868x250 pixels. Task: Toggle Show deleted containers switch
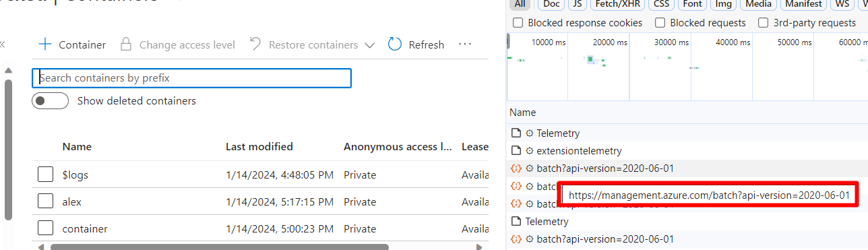(50, 101)
